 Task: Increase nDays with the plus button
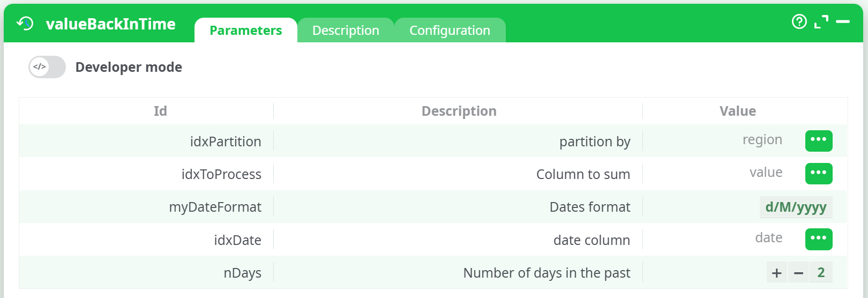(776, 273)
